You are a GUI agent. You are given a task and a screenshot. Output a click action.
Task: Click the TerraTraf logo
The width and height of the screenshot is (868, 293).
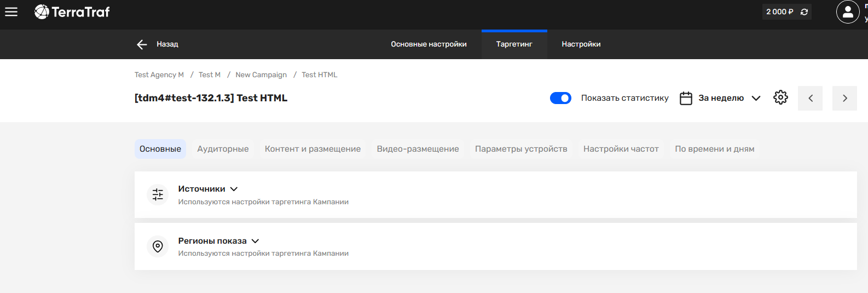pos(72,12)
